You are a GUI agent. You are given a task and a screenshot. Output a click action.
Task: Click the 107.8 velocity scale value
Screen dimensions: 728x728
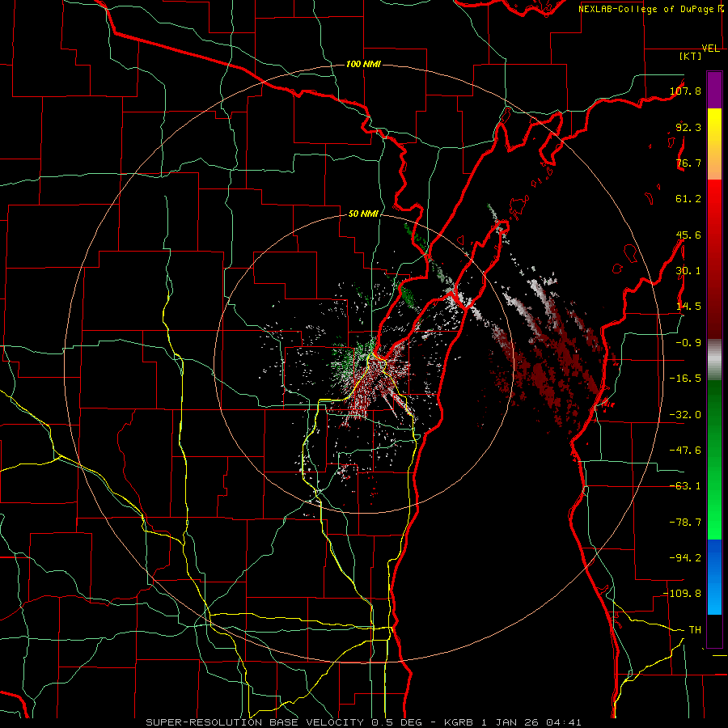pos(685,91)
